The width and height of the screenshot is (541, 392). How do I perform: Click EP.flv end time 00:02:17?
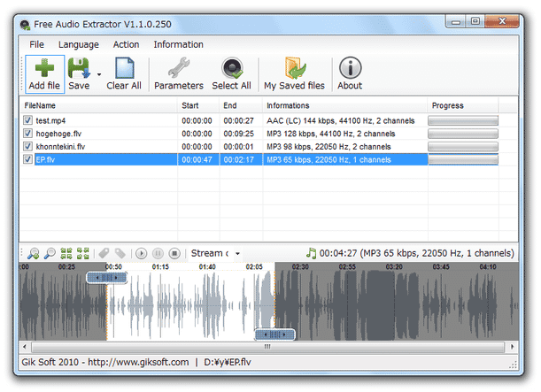(x=238, y=159)
